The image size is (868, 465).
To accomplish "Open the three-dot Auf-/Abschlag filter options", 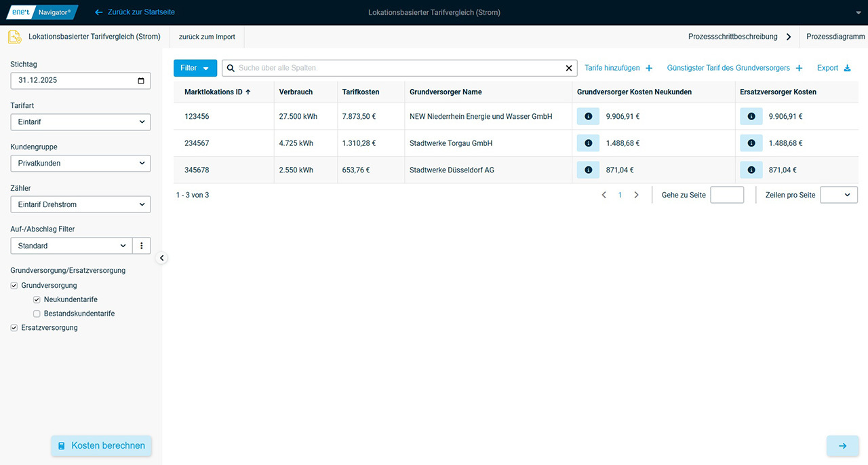I will pos(141,246).
